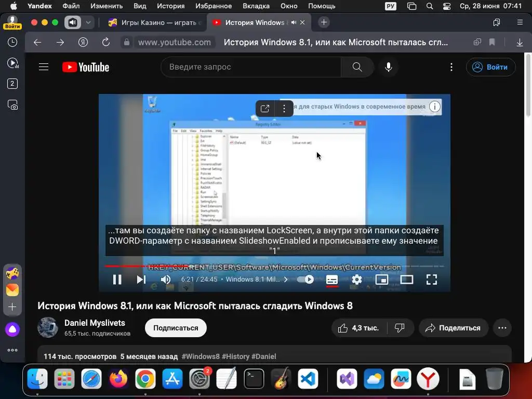Expand dropdown next to speaker button
The image size is (532, 399).
click(x=88, y=22)
